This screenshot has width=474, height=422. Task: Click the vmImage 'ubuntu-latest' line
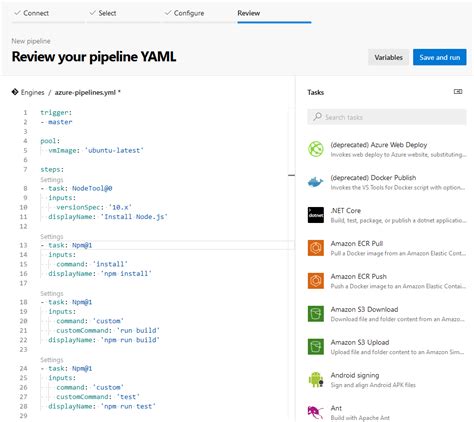pyautogui.click(x=96, y=150)
